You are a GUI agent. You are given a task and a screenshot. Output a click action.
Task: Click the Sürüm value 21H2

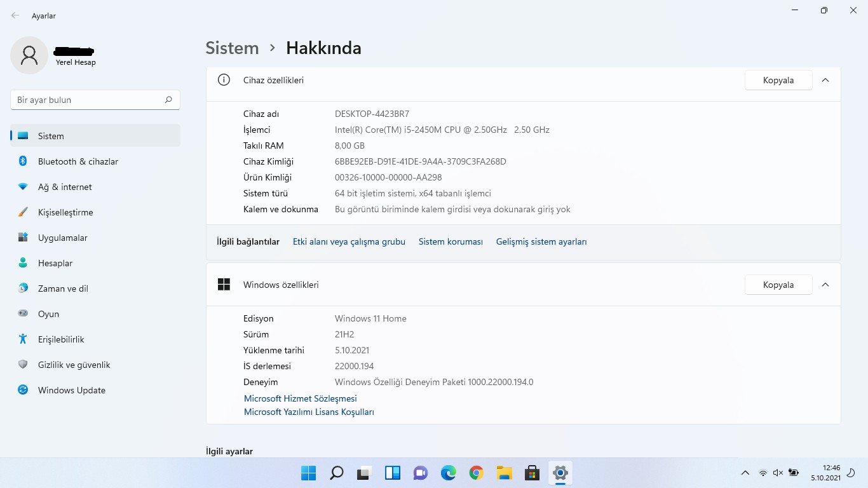(346, 334)
